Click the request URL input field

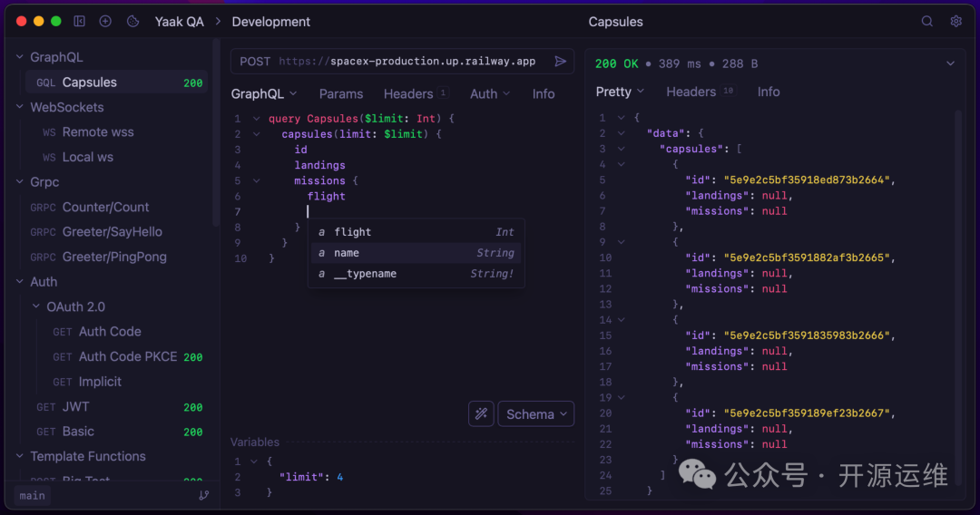point(407,62)
